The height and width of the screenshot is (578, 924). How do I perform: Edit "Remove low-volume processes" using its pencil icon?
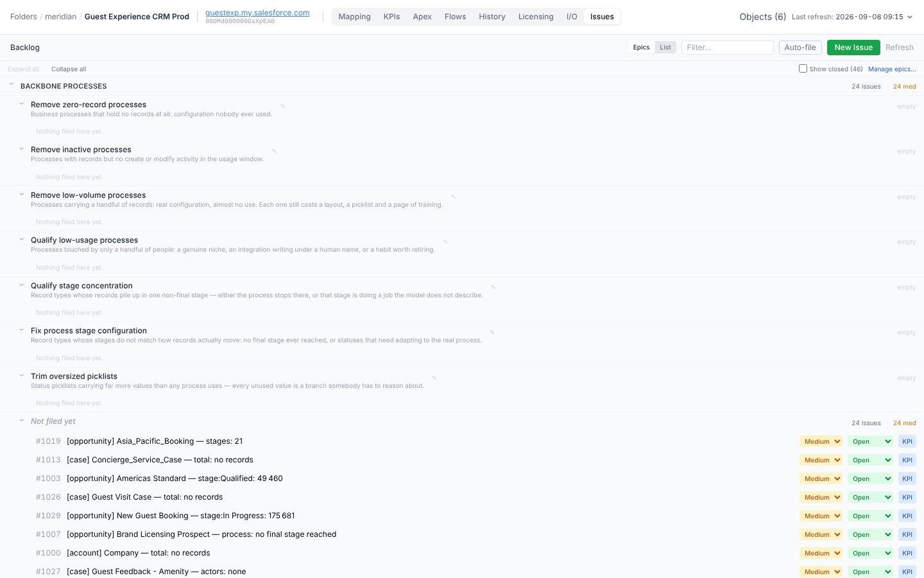pyautogui.click(x=453, y=197)
